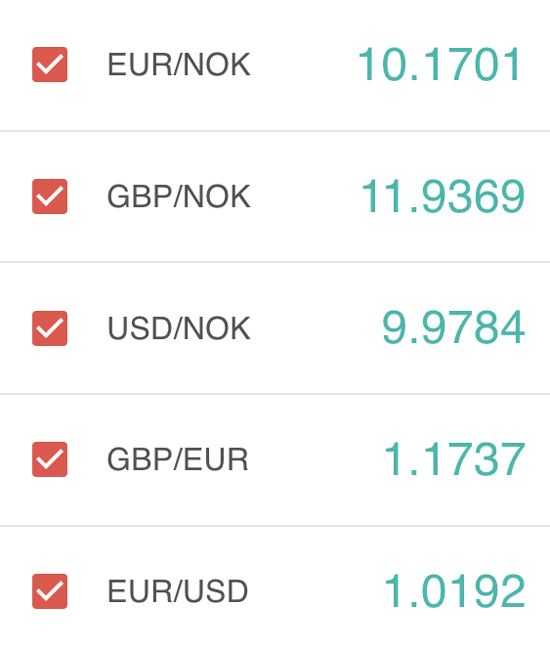Click the EUR/NOK pair label
550x650 pixels.
[179, 65]
